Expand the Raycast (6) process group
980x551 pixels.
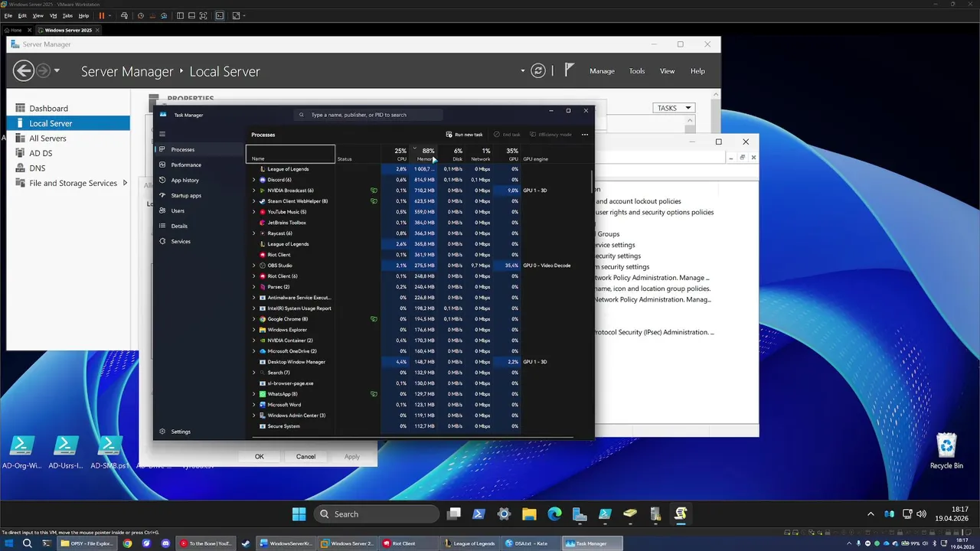point(254,233)
